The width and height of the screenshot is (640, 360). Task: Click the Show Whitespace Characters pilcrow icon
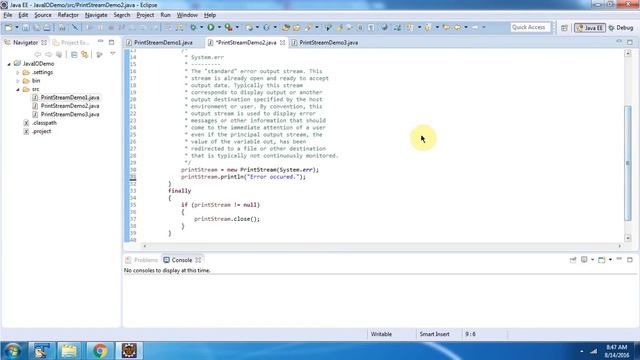point(371,27)
